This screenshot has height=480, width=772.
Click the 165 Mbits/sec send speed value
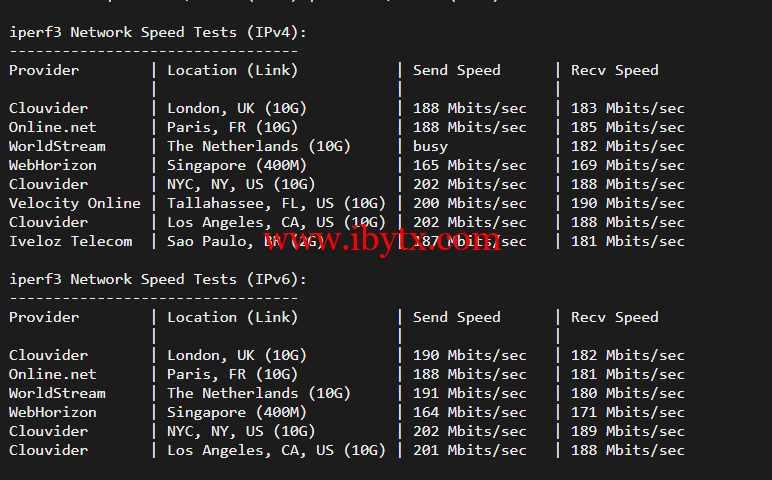pos(469,165)
